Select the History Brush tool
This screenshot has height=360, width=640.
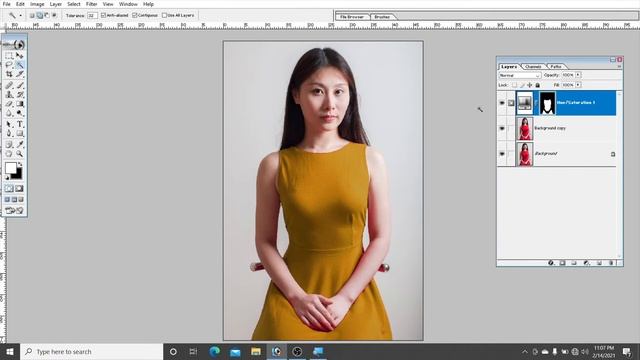[x=19, y=95]
